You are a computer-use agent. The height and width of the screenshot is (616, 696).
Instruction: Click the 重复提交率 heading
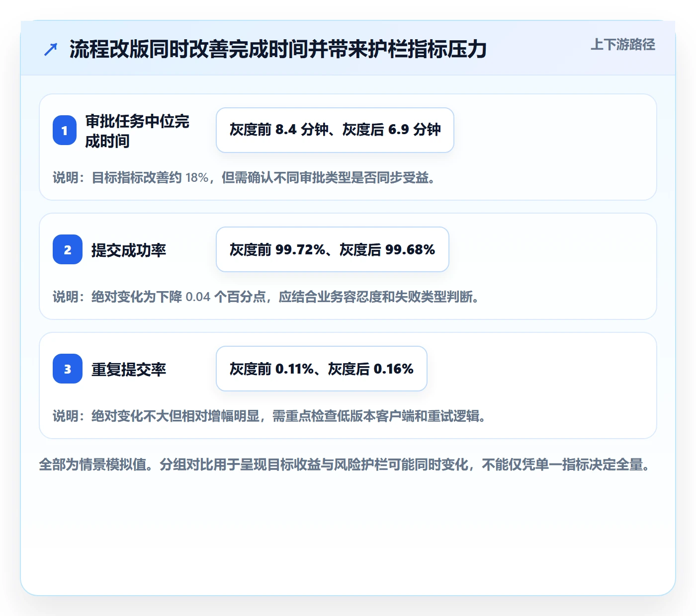(x=128, y=369)
